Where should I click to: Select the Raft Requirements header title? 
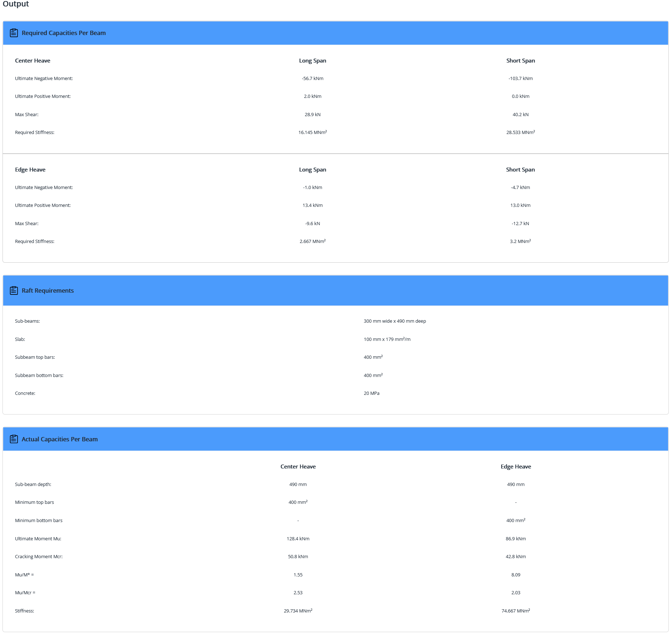point(47,291)
